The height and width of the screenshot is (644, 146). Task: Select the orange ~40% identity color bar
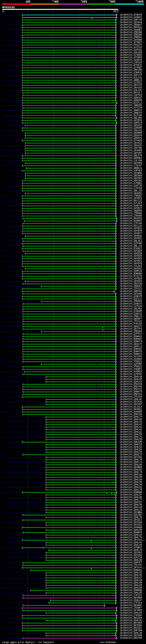coord(45,4)
